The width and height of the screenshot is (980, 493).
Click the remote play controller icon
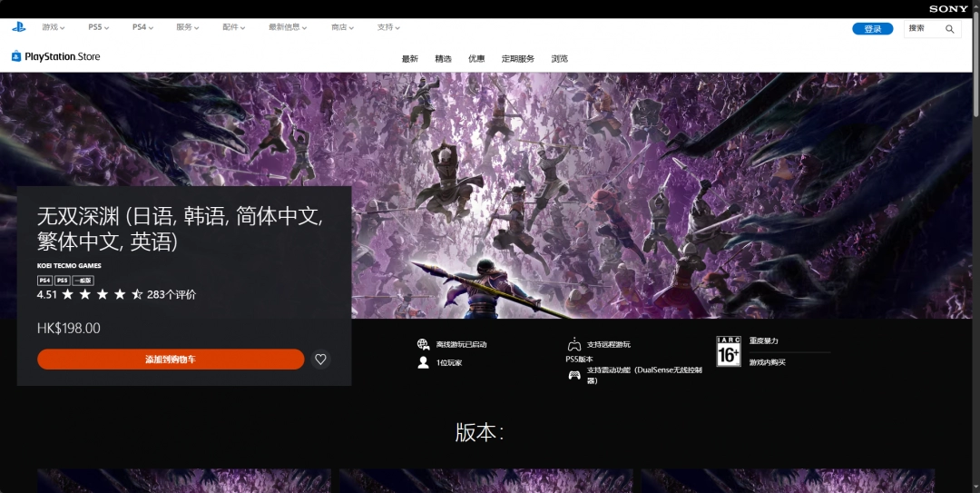(x=573, y=344)
